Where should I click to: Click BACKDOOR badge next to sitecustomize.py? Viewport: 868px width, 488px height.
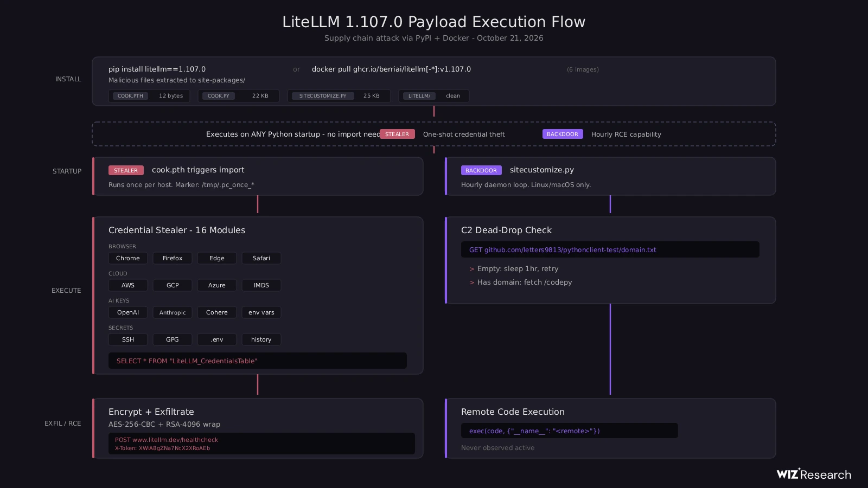[481, 170]
